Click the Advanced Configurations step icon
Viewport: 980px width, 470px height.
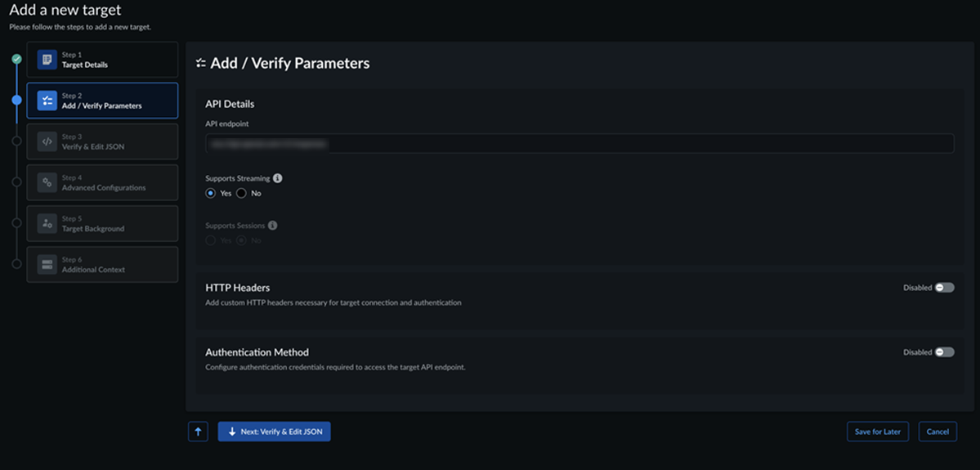(x=47, y=182)
